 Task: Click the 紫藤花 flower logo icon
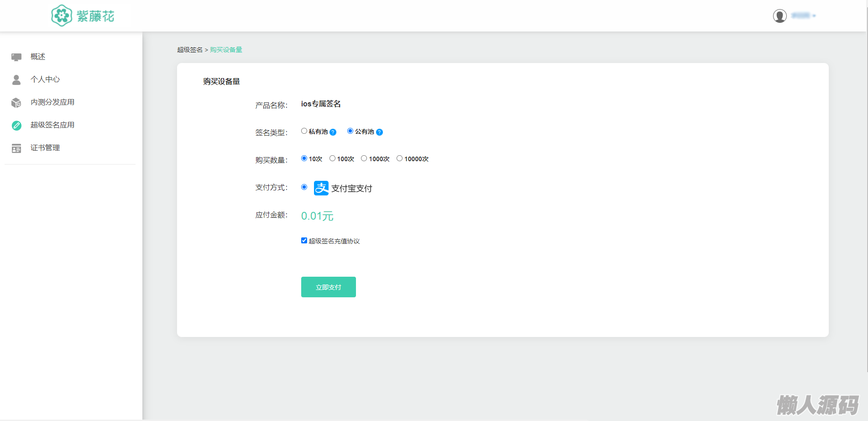tap(62, 16)
